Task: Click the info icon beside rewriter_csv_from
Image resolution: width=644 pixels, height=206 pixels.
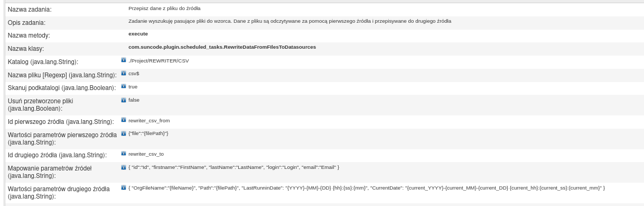Action: [x=124, y=120]
